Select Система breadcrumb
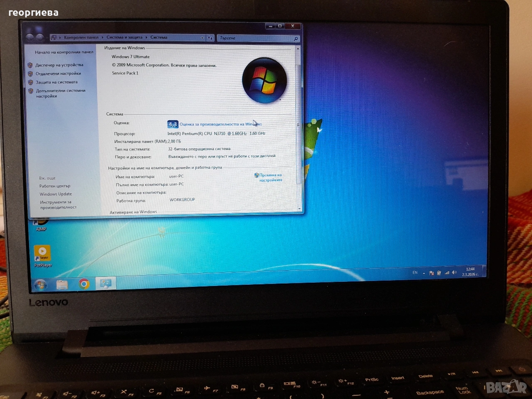The image size is (532, 399). 159,37
